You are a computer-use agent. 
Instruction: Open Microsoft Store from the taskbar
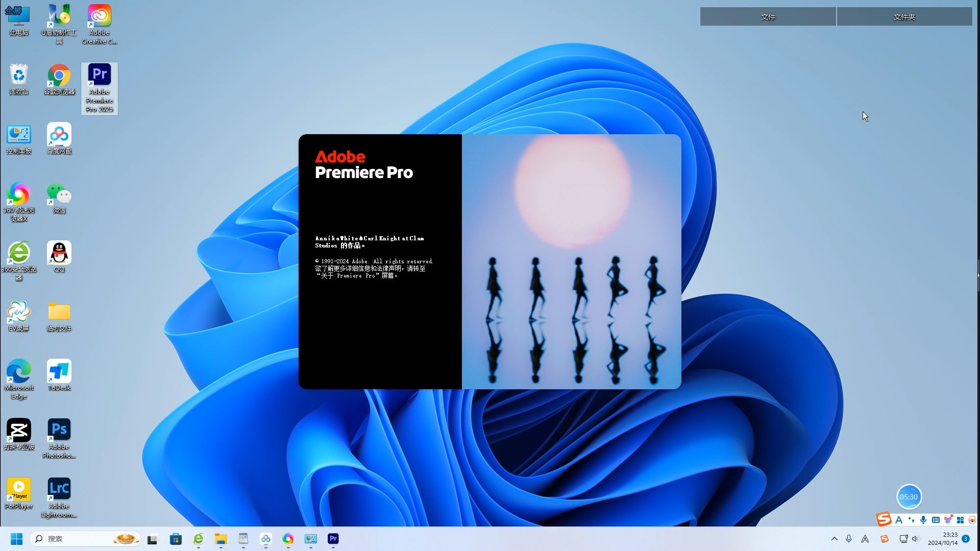tap(176, 539)
